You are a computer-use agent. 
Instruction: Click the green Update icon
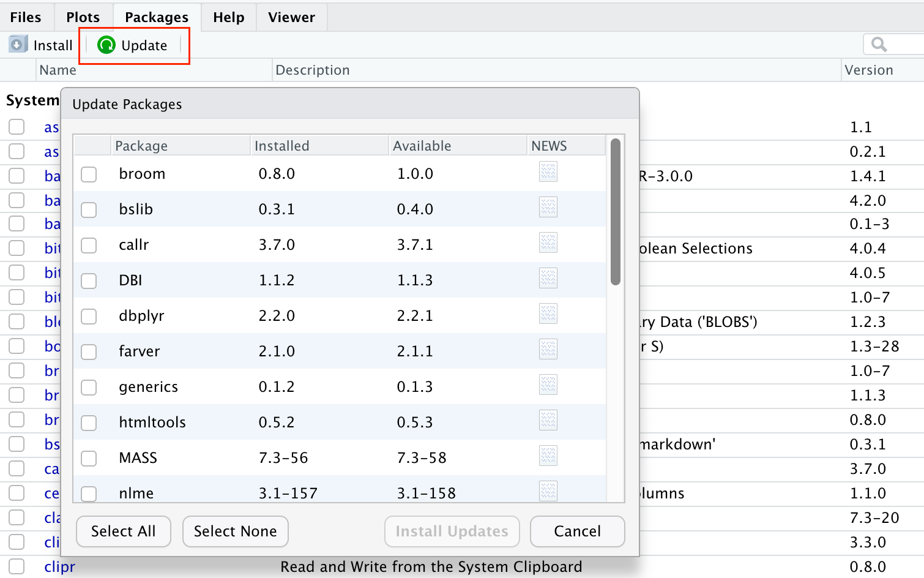point(106,45)
